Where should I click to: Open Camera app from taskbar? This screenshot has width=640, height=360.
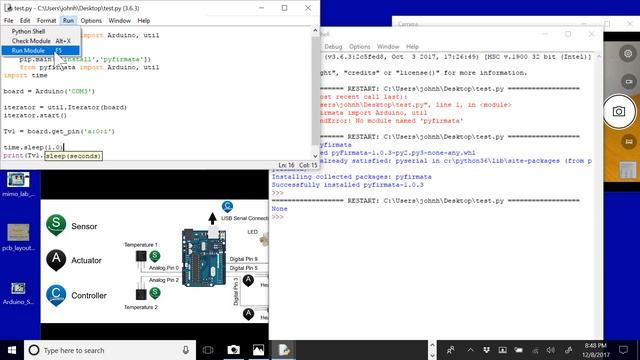[x=233, y=350]
